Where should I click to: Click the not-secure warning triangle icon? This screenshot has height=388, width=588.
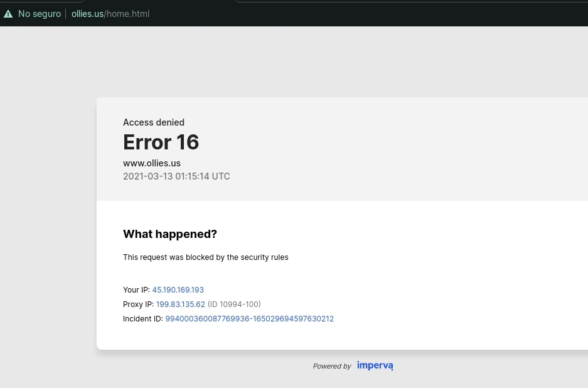(x=8, y=14)
